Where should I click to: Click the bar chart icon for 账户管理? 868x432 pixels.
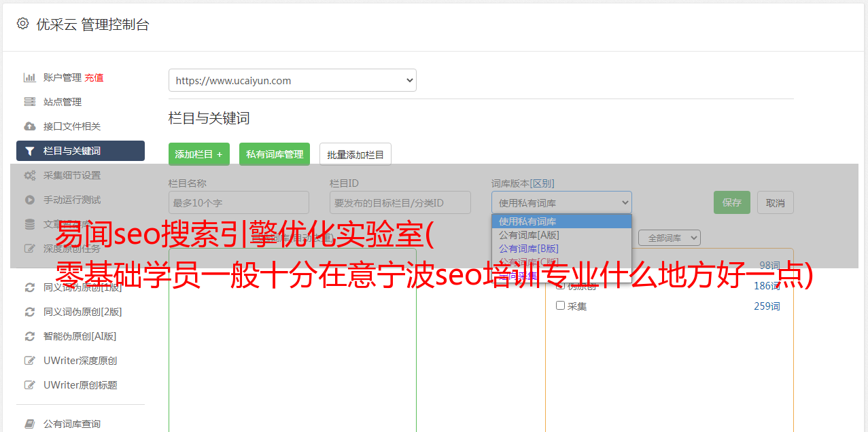(x=29, y=77)
